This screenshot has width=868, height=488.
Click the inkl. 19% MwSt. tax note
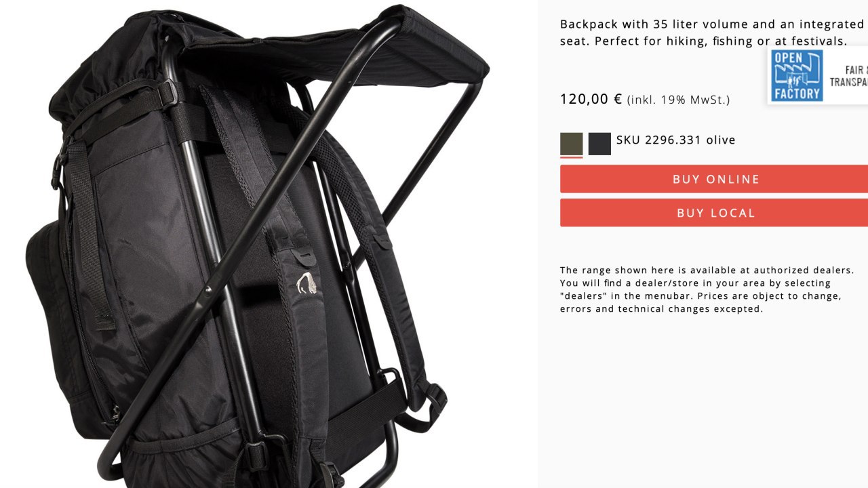tap(678, 100)
